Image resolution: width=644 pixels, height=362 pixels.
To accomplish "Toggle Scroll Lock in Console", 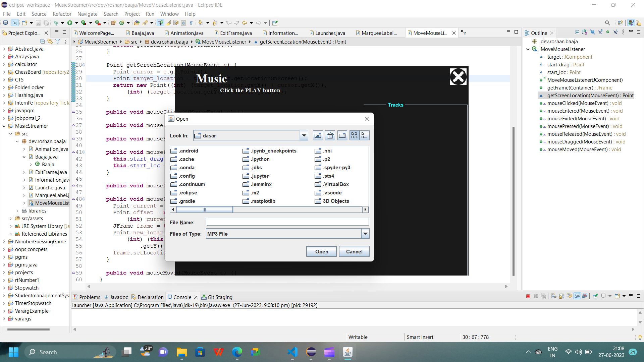I will click(562, 296).
